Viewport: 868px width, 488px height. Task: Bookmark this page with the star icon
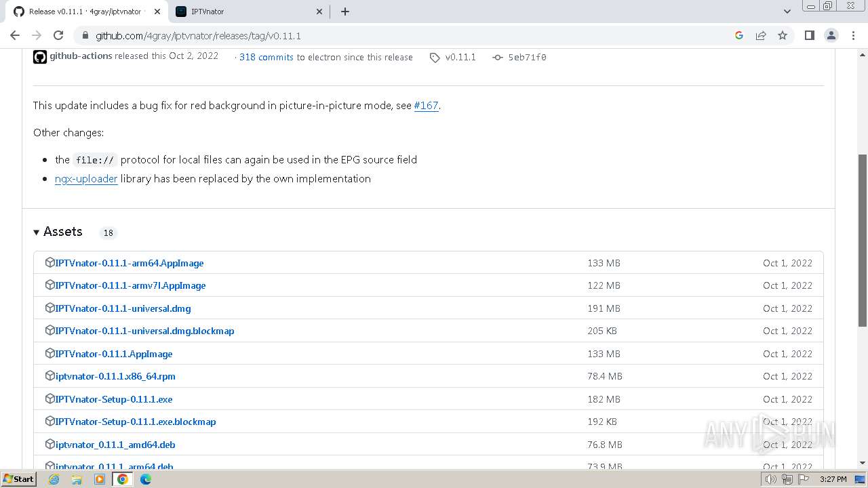pyautogui.click(x=783, y=35)
